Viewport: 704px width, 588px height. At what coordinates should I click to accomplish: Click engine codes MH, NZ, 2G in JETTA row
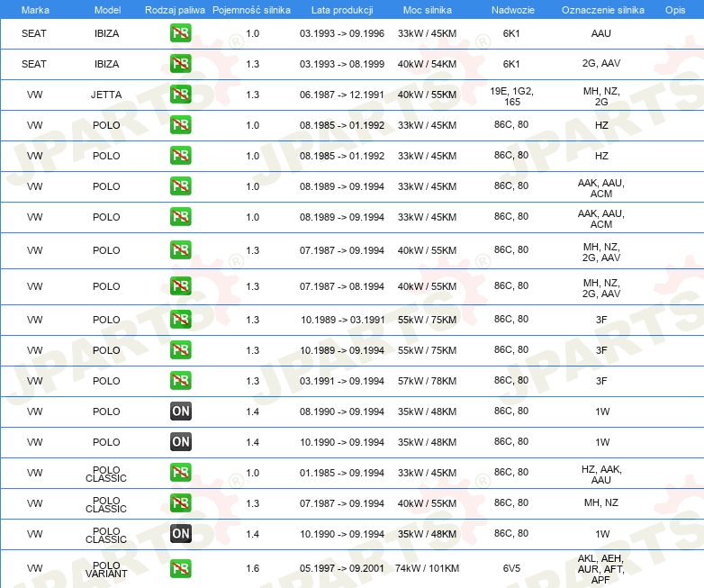601,96
